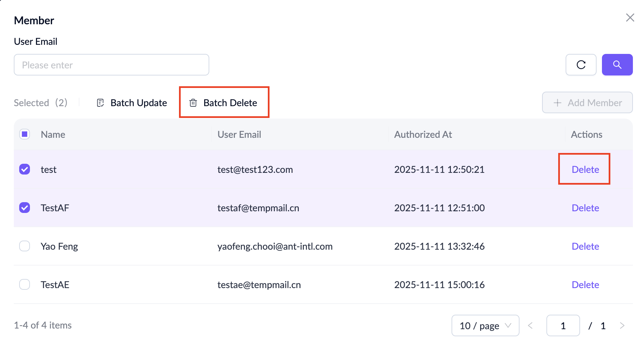Screen dimensions: 644x343
Task: Go to the previous page arrow
Action: click(x=531, y=325)
